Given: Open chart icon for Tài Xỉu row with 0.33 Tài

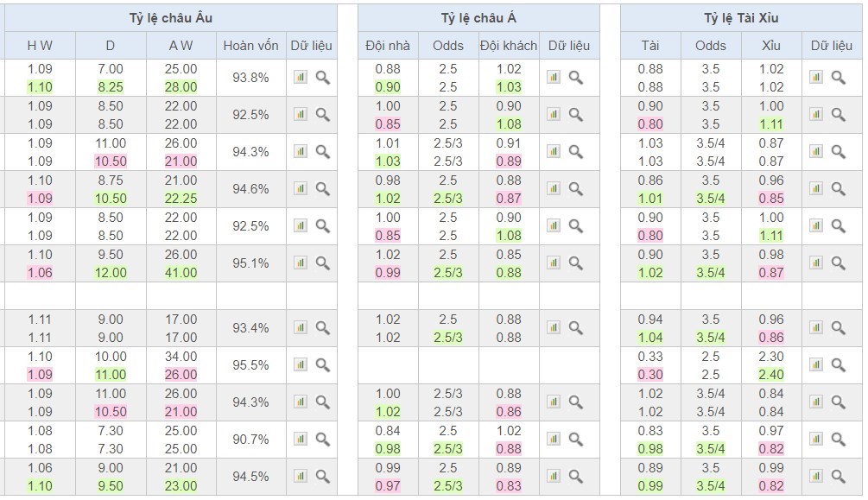Looking at the screenshot, I should point(815,365).
